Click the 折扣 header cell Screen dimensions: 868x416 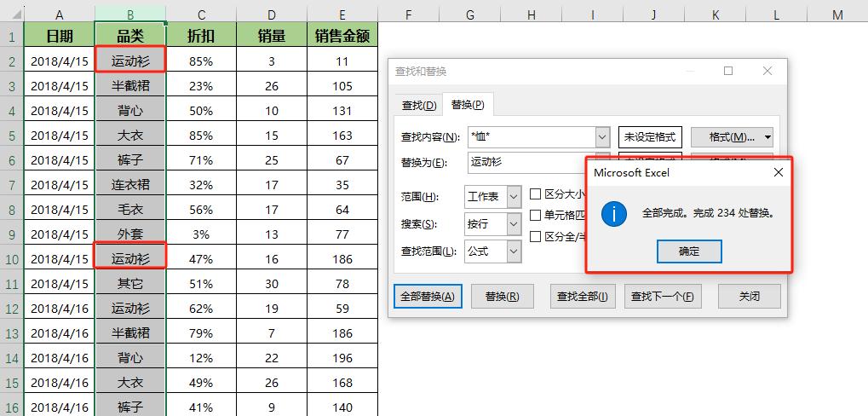pyautogui.click(x=201, y=36)
